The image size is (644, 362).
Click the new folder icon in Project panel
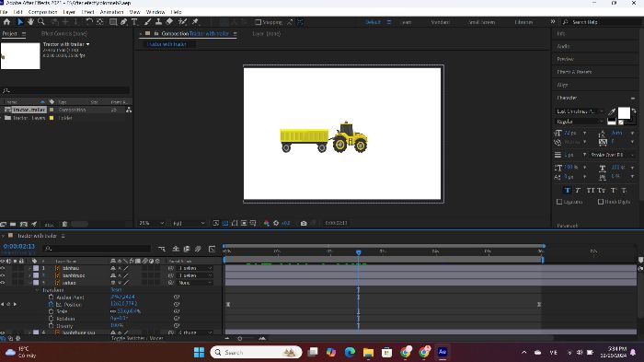(13, 224)
